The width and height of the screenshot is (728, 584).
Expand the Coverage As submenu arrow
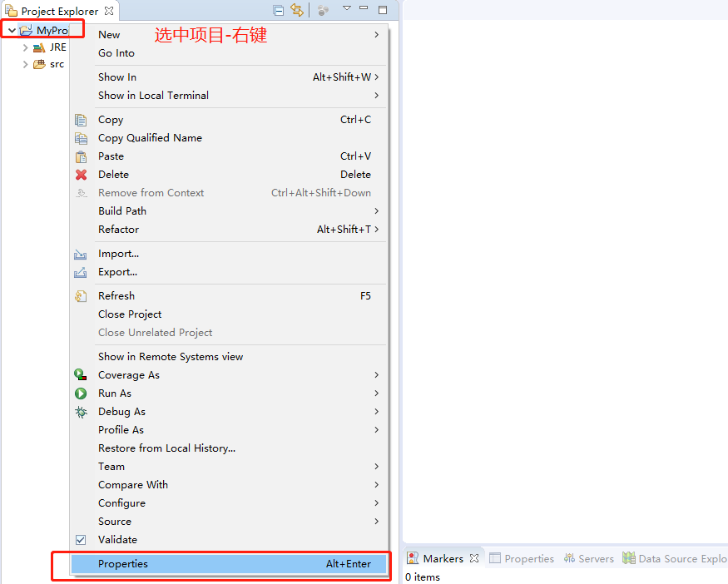[377, 374]
